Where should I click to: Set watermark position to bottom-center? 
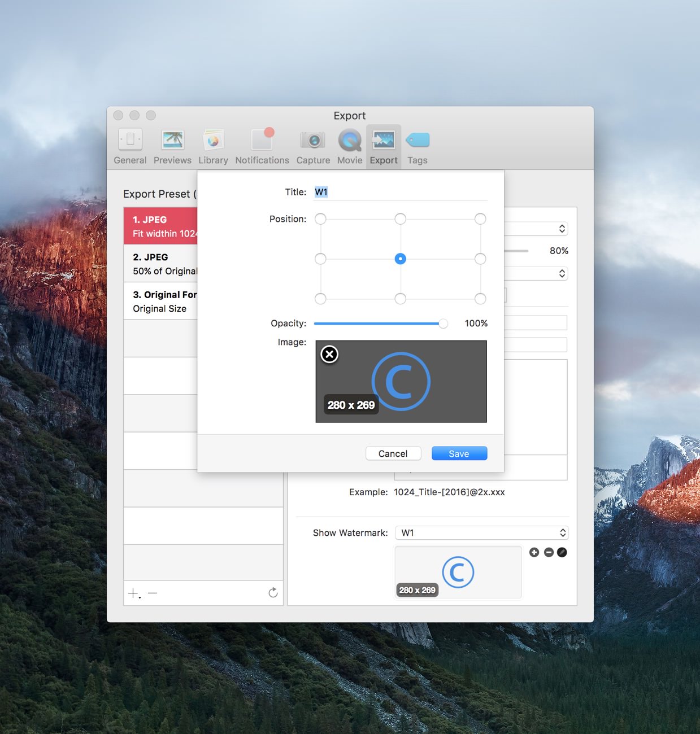400,299
